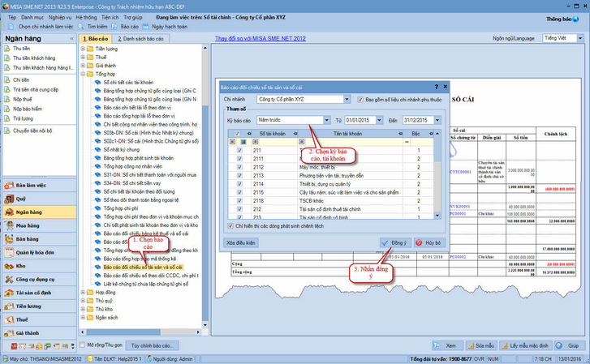Click the Chọn chi nhánh làm việc icon

coord(11,27)
